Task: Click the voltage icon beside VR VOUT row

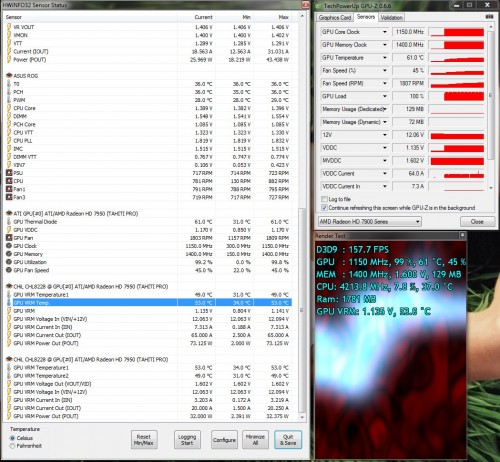Action: point(9,27)
